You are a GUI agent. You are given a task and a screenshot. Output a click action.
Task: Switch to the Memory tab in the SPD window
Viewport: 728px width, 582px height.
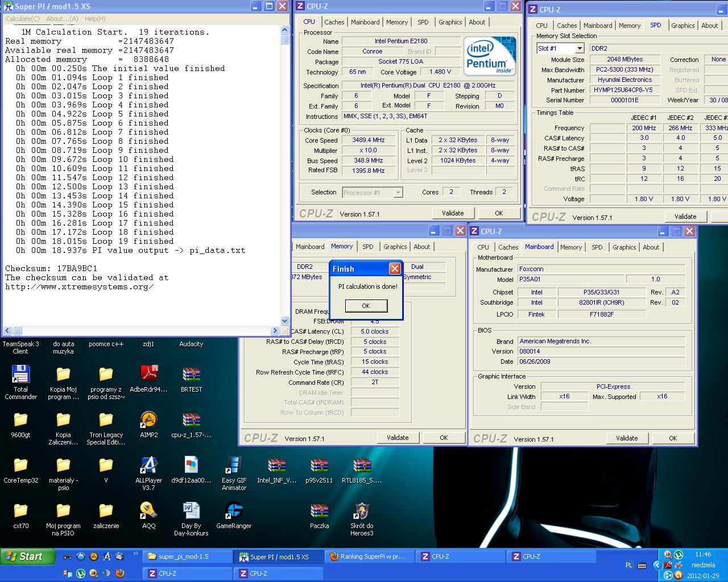tap(630, 26)
